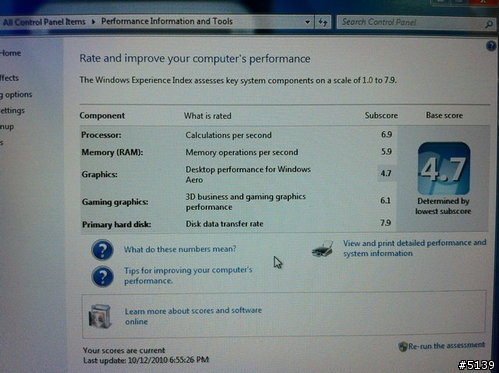This screenshot has width=499, height=373.
Task: Open 'What do these numbers mean?' link
Action: click(180, 249)
